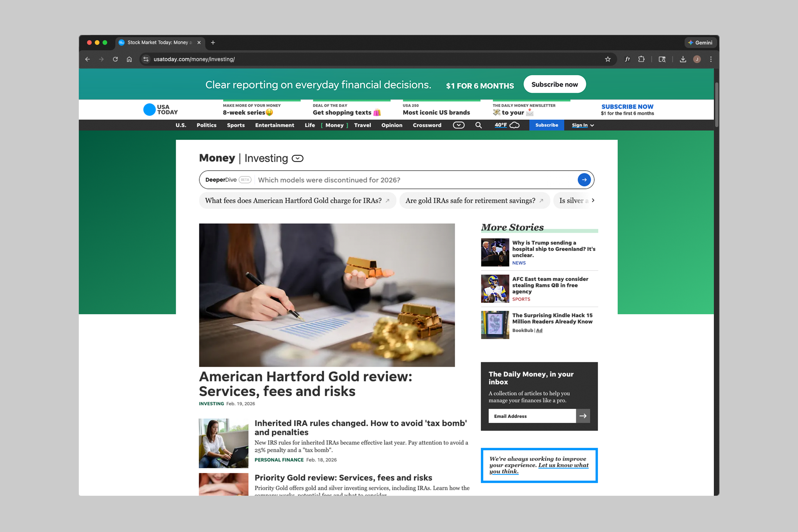The image size is (798, 532).
Task: Click the USA TODAY logo
Action: pos(161,110)
